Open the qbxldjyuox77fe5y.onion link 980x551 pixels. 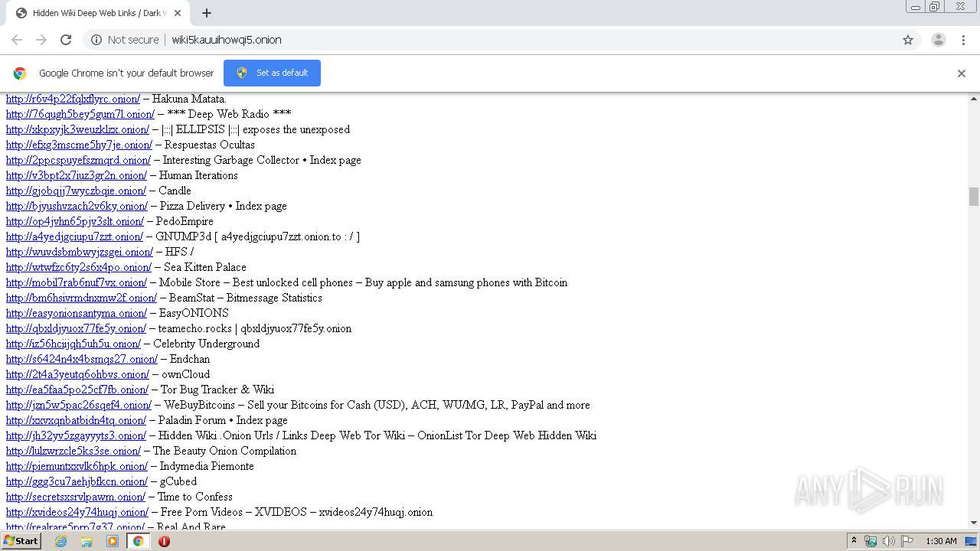coord(76,328)
